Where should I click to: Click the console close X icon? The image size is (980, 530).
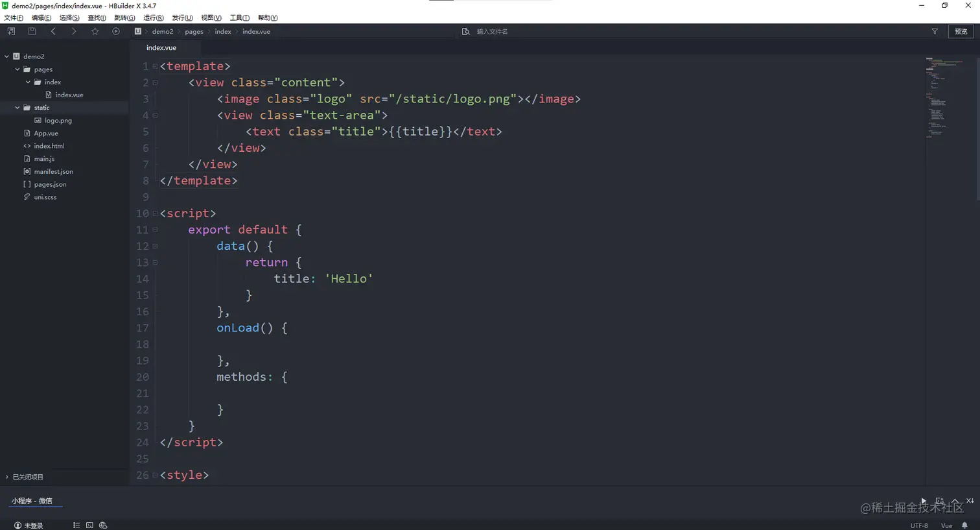coord(970,501)
